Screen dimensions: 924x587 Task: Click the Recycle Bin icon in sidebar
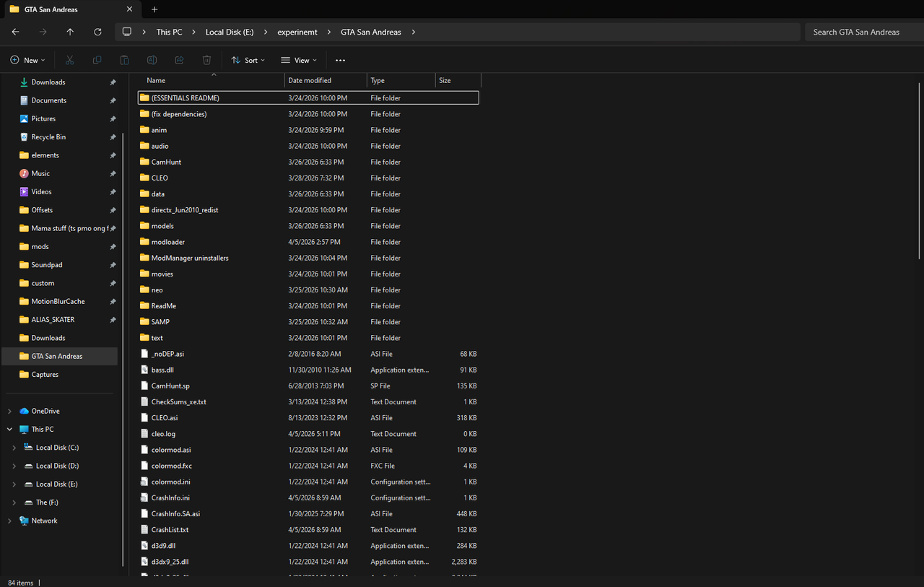click(24, 136)
